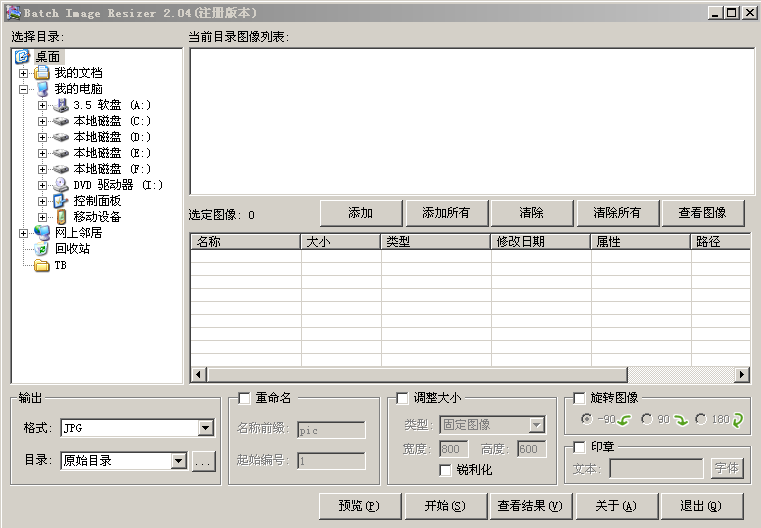Image resolution: width=761 pixels, height=528 pixels.
Task: Click the Add (添加) button
Action: [361, 213]
